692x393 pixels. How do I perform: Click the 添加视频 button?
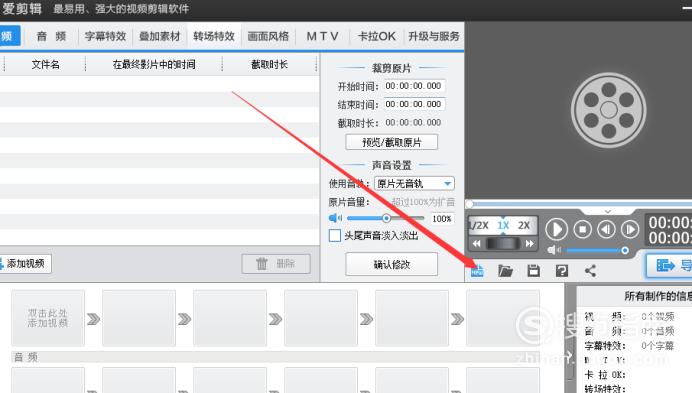click(25, 264)
